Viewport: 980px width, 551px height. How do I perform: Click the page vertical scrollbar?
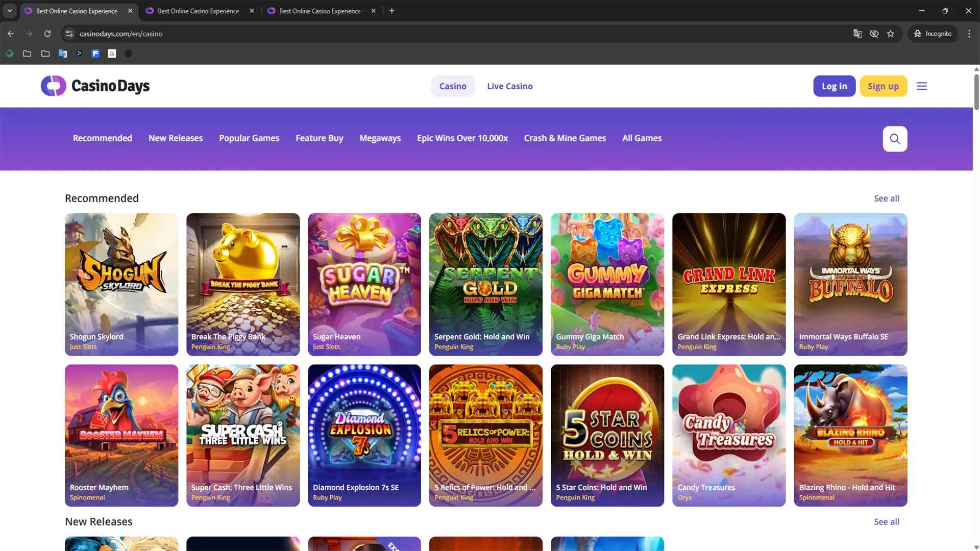(976, 92)
